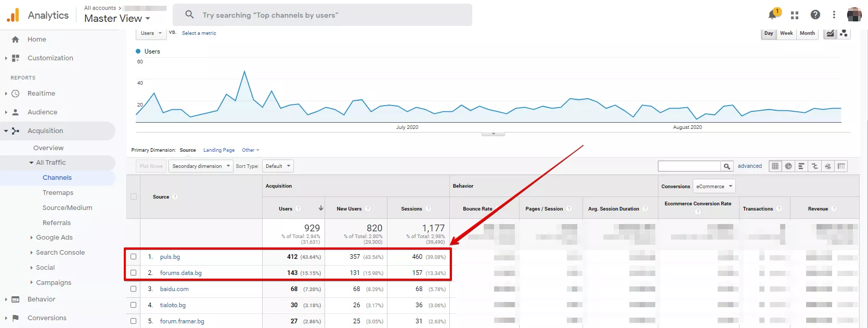
Task: Click help icon beside Sessions
Action: [429, 208]
